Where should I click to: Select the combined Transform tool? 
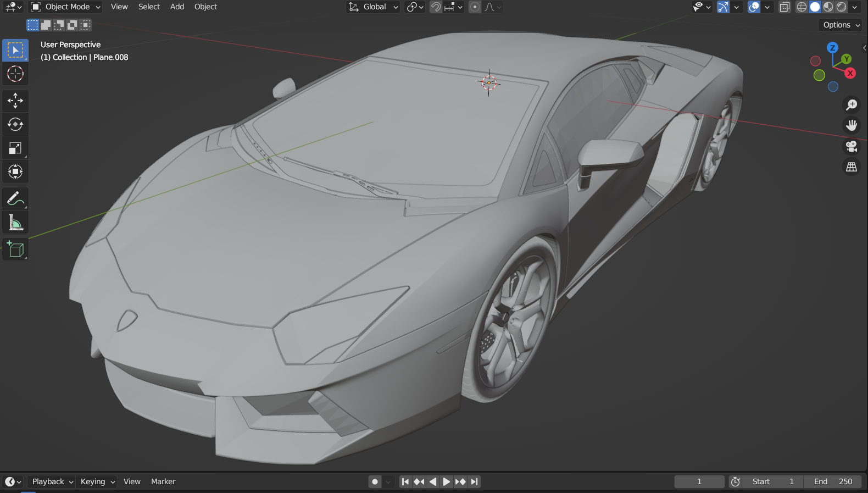pyautogui.click(x=15, y=171)
